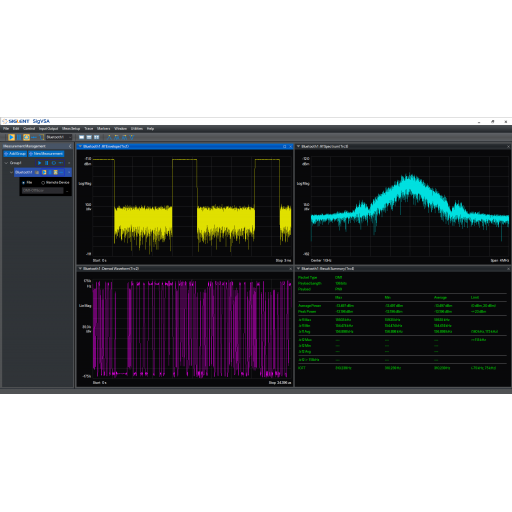The width and height of the screenshot is (512, 512).
Task: Open the MeasSetup menu
Action: pyautogui.click(x=71, y=129)
